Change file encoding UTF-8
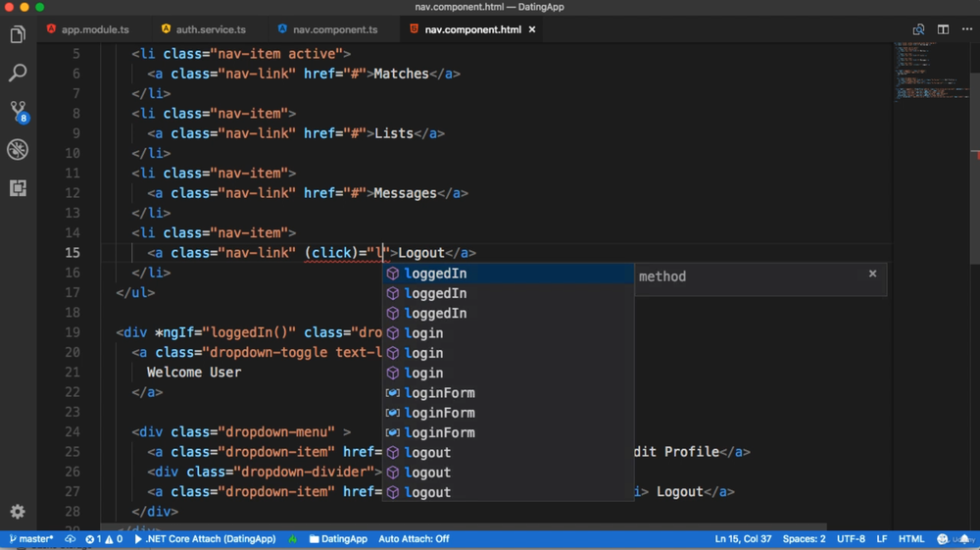This screenshot has height=550, width=980. 851,539
